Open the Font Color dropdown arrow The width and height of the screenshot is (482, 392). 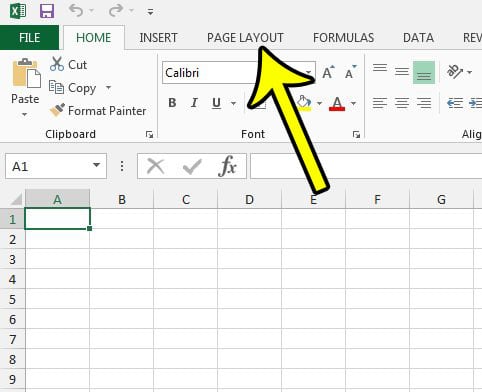pos(353,103)
